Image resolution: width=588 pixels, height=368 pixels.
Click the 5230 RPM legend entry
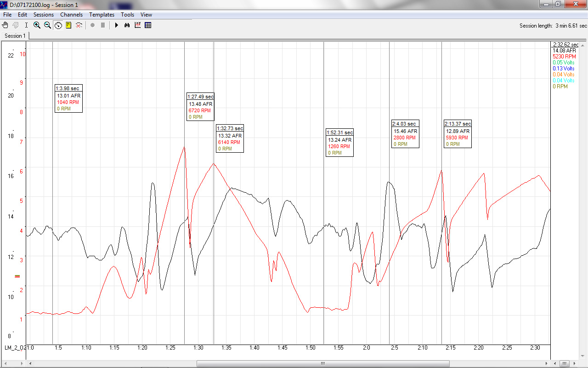pos(564,57)
